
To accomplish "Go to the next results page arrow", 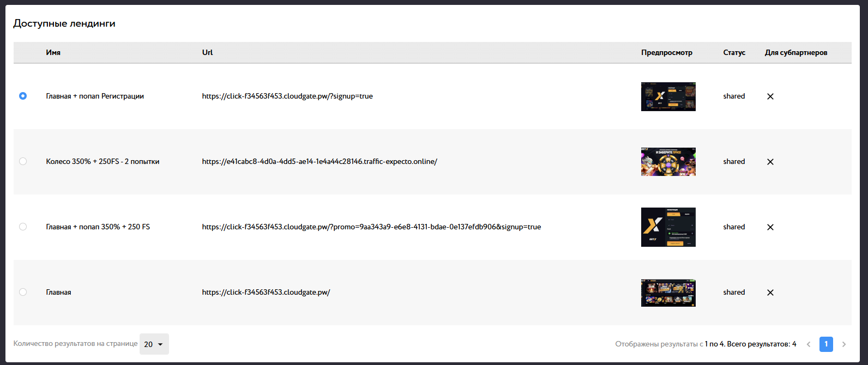I will tap(843, 344).
